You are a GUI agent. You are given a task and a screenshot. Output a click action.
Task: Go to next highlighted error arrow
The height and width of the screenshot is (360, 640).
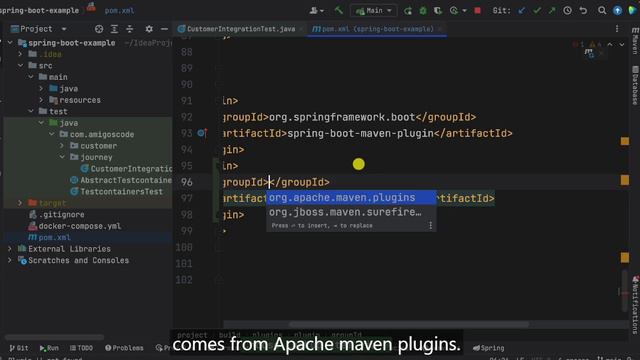(622, 44)
